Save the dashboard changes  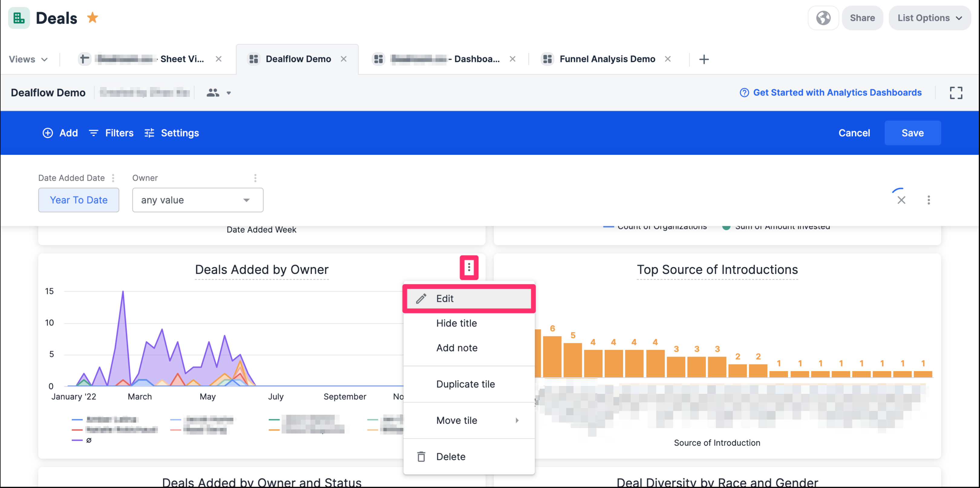912,133
